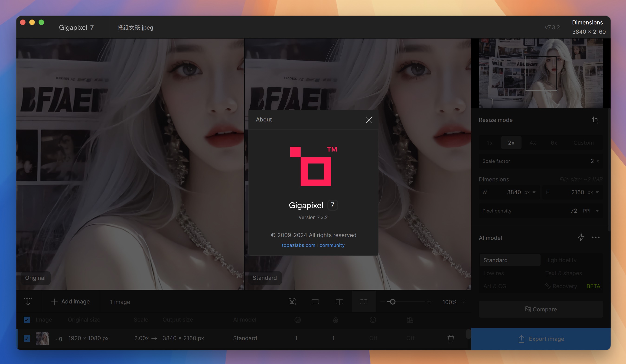The image size is (626, 364).
Task: Click the face recovery Off value in row
Action: 373,338
